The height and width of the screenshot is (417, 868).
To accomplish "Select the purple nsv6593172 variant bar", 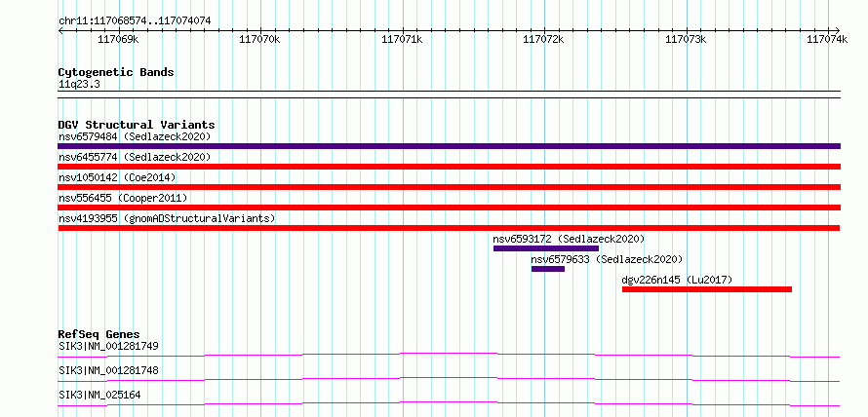I will pos(546,248).
